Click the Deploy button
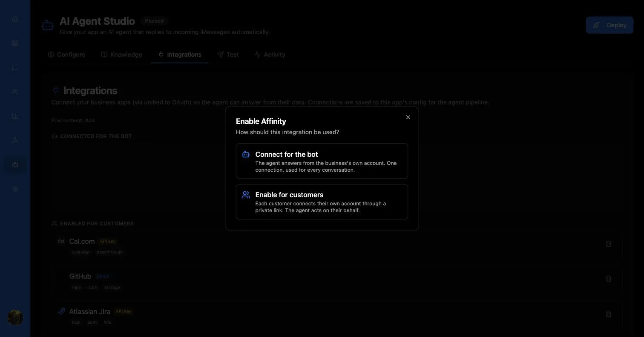The height and width of the screenshot is (337, 644). click(609, 25)
